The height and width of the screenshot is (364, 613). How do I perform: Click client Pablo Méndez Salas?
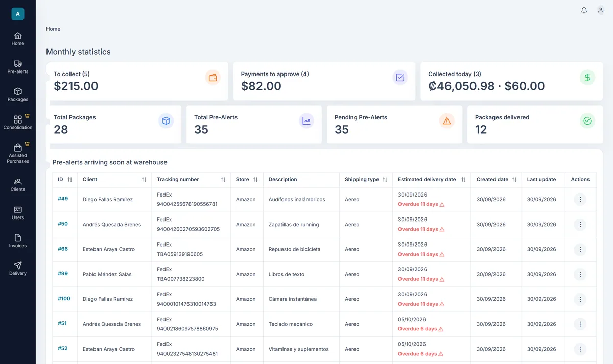click(107, 275)
